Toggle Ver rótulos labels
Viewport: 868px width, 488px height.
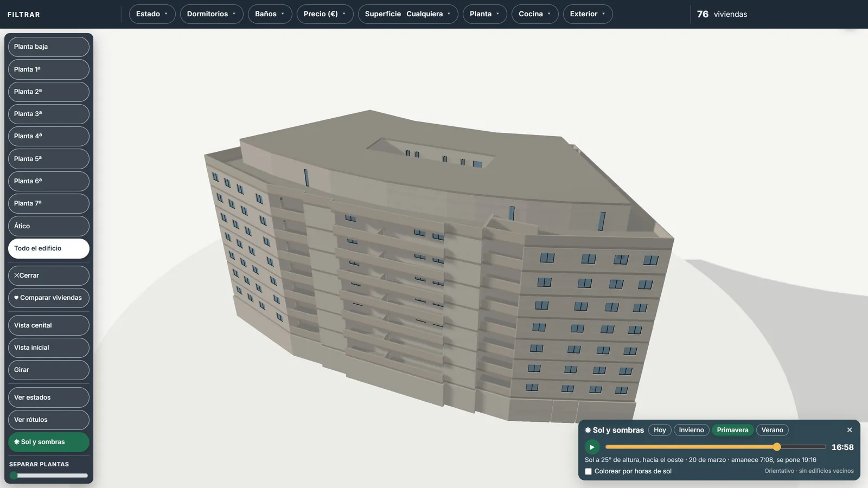[49, 420]
